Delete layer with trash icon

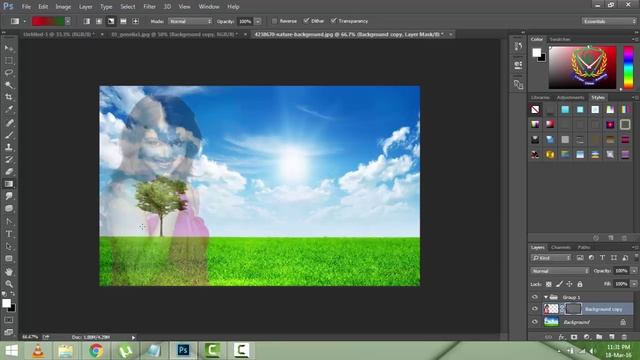point(624,337)
